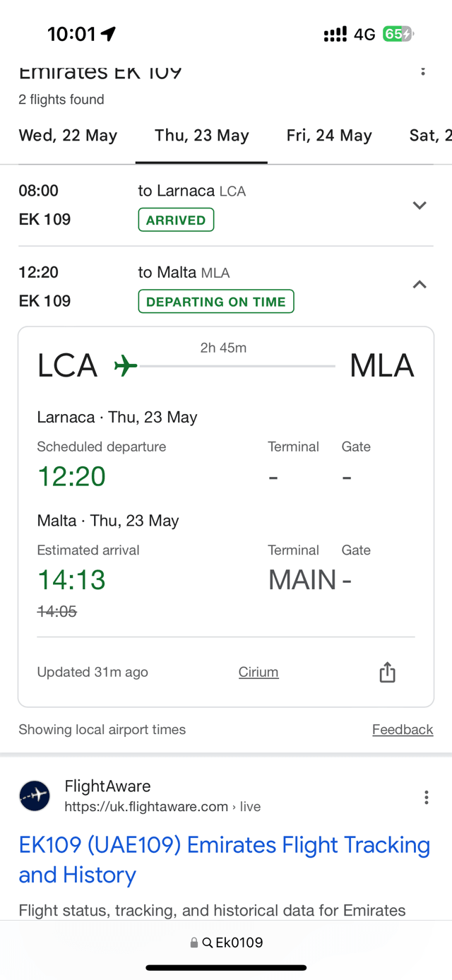Open FlightAware result options menu
This screenshot has height=980, width=452.
tap(426, 798)
